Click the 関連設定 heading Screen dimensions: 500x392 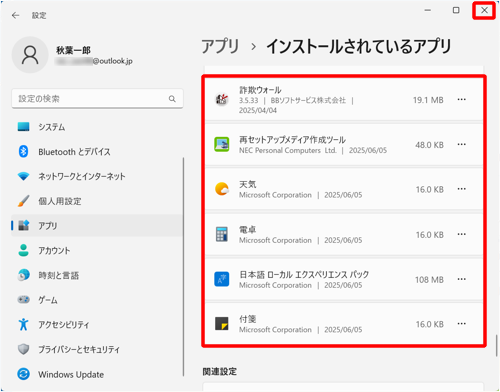coord(220,372)
